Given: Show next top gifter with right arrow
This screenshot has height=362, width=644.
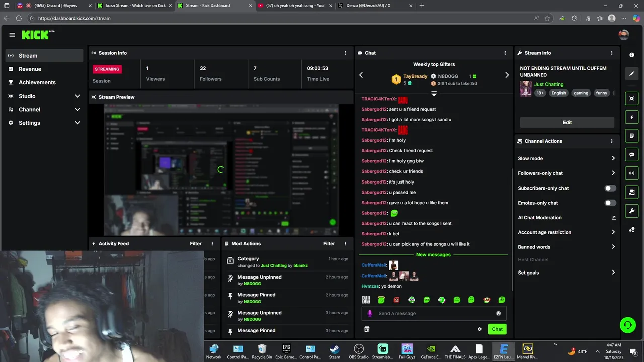Looking at the screenshot, I should [x=507, y=75].
